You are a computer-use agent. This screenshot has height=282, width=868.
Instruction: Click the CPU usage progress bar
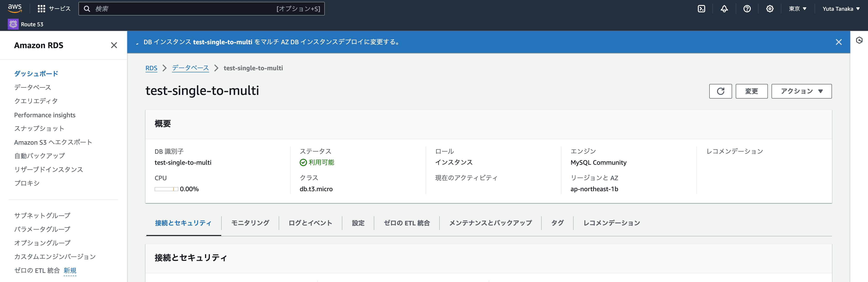166,189
